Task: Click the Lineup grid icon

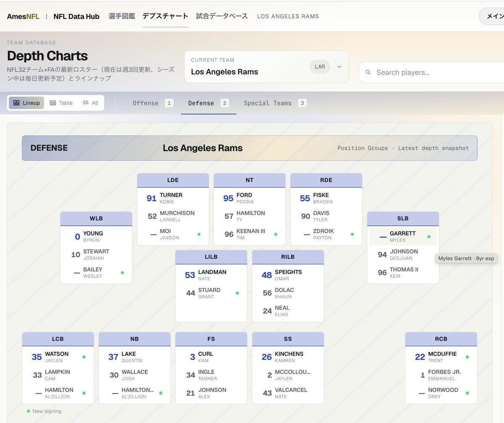Action: coord(16,103)
